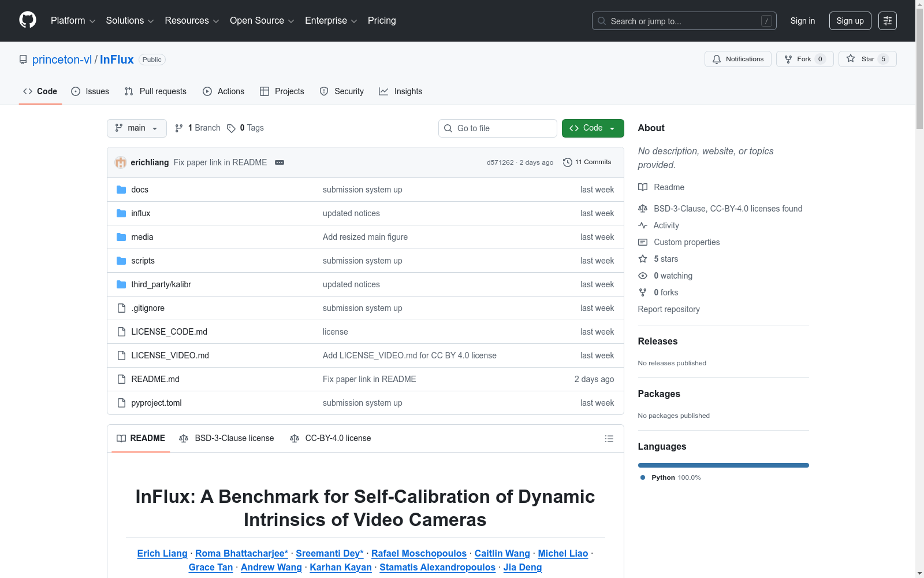Screen dimensions: 924x578
Task: Expand commit message ellipsis icon
Action: [x=280, y=162]
